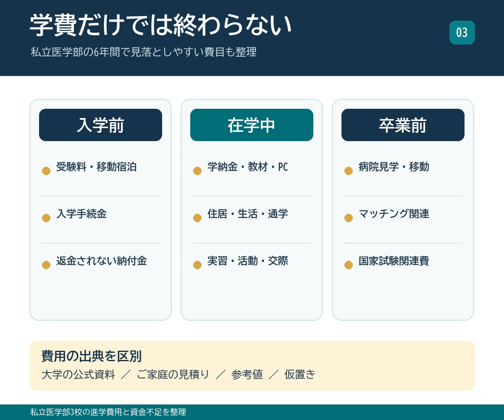Click the page number badge 03
The height and width of the screenshot is (420, 504).
(462, 32)
